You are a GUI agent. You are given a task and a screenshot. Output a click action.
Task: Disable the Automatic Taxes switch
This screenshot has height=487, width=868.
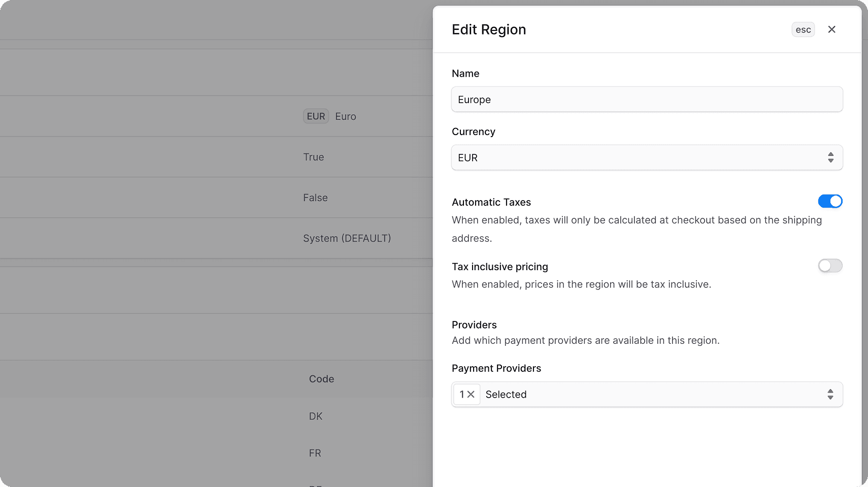coord(830,202)
